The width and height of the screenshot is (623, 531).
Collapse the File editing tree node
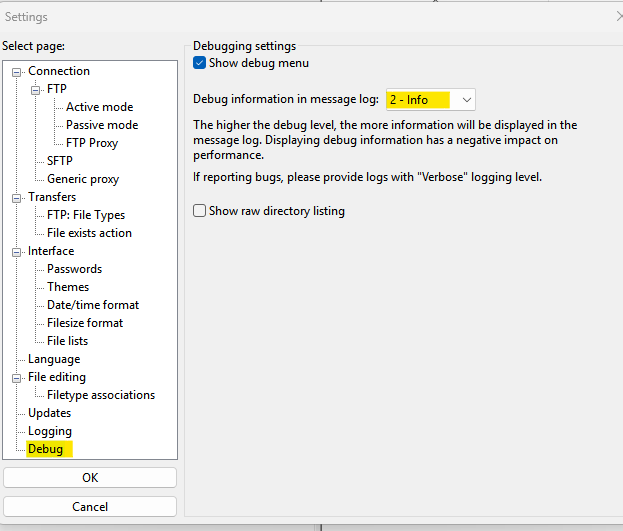[x=17, y=377]
